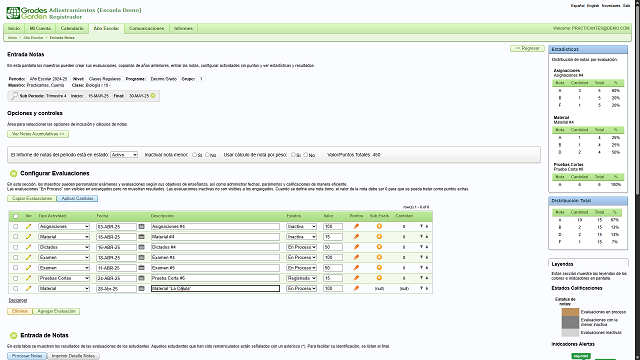Click the Grades Garden logo
640x360 pixels.
pos(27,13)
